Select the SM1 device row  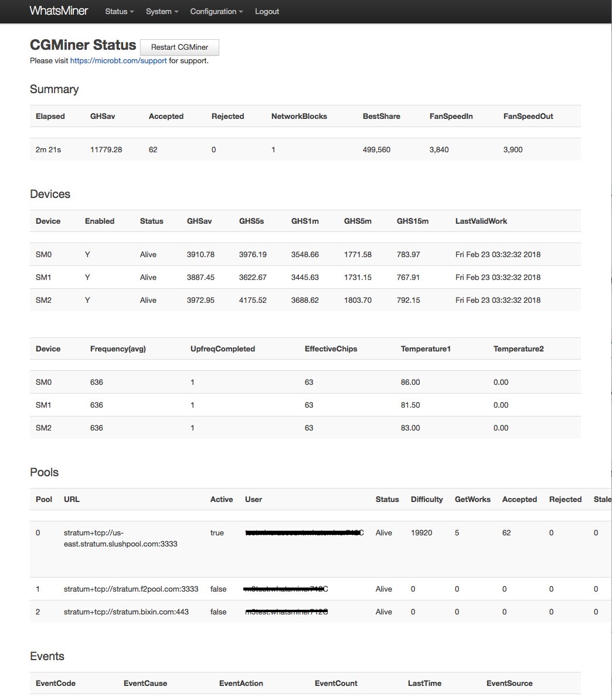(43, 277)
